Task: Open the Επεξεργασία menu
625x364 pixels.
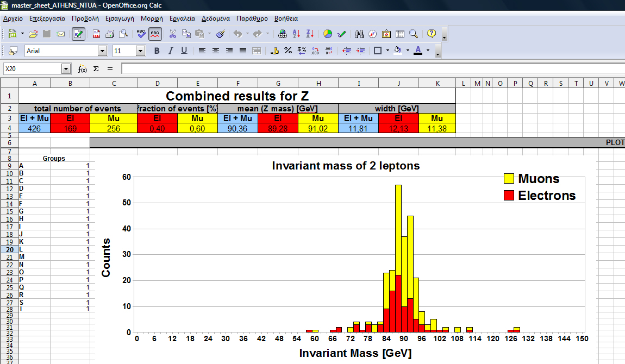Action: [47, 18]
